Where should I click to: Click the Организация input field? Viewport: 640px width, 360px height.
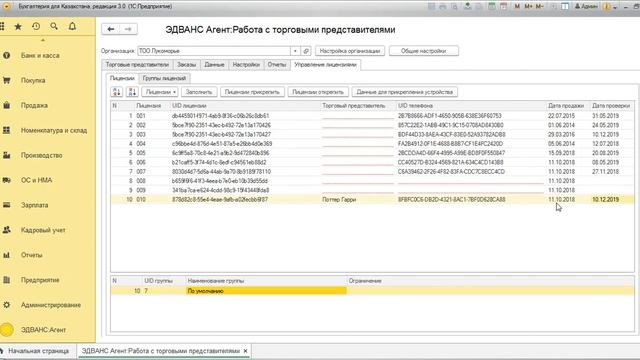[x=214, y=51]
